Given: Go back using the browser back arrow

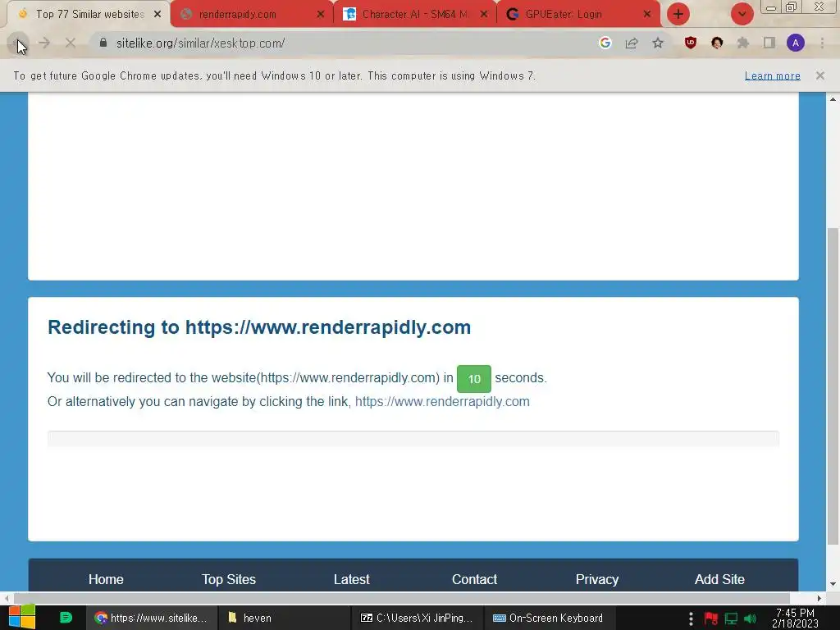Looking at the screenshot, I should [x=18, y=43].
